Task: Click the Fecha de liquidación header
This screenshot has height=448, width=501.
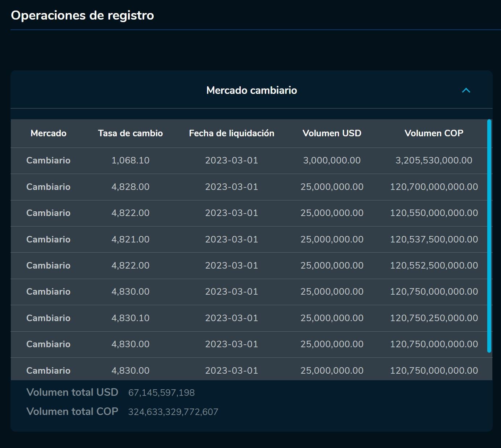Action: (231, 133)
